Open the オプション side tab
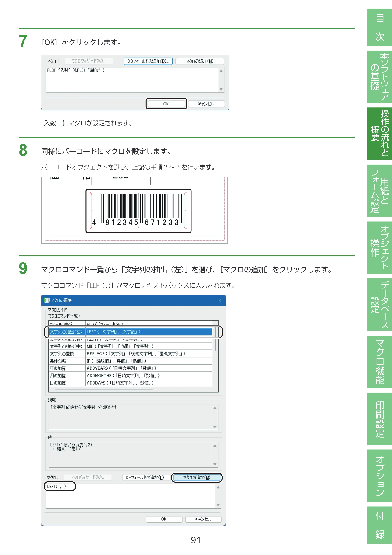Viewport: 392px width, 555px height. [379, 475]
